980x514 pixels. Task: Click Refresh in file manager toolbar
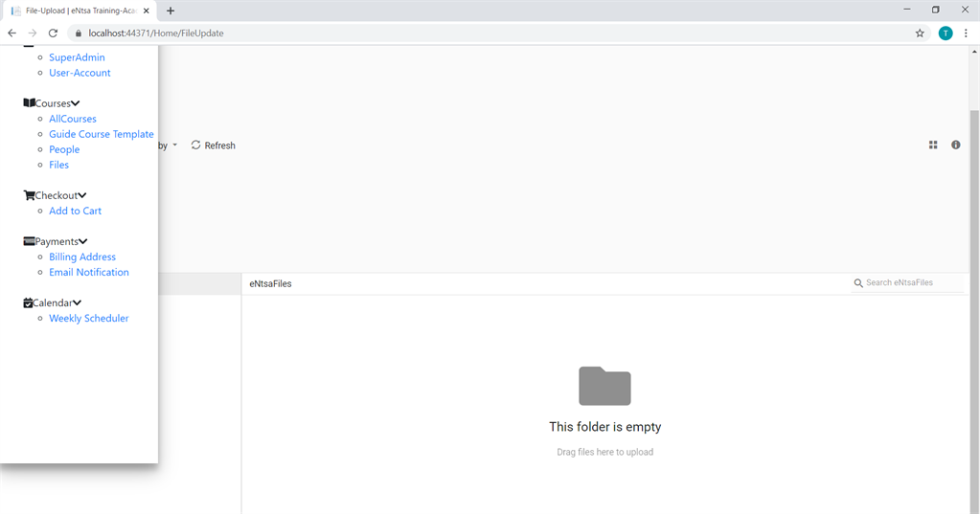[213, 145]
